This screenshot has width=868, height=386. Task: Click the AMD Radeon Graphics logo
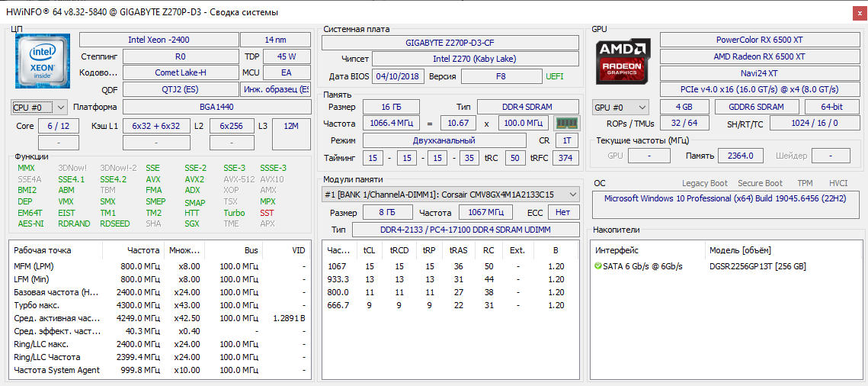pyautogui.click(x=623, y=62)
